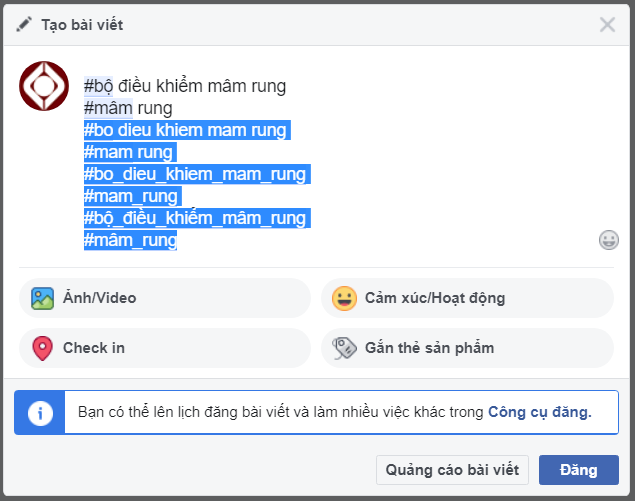This screenshot has width=635, height=501.
Task: Click the highlighted "#mam rung" line
Action: point(129,152)
